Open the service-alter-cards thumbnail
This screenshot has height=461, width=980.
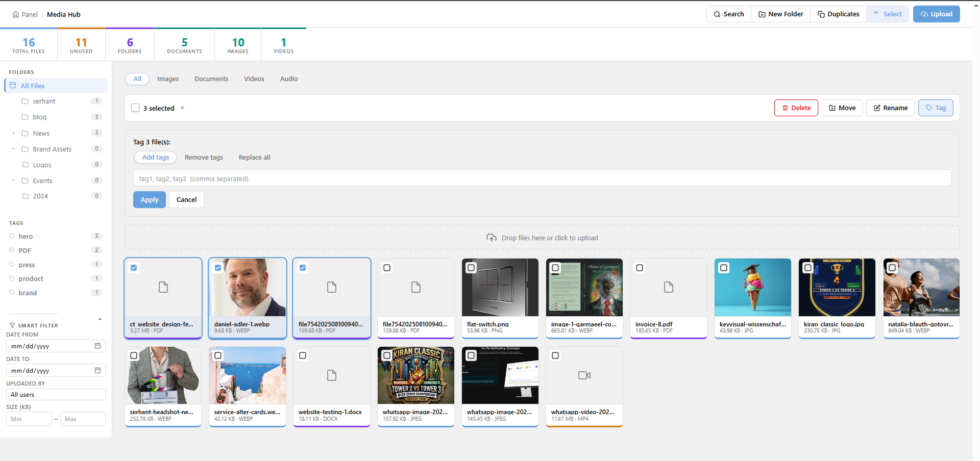[x=248, y=376]
